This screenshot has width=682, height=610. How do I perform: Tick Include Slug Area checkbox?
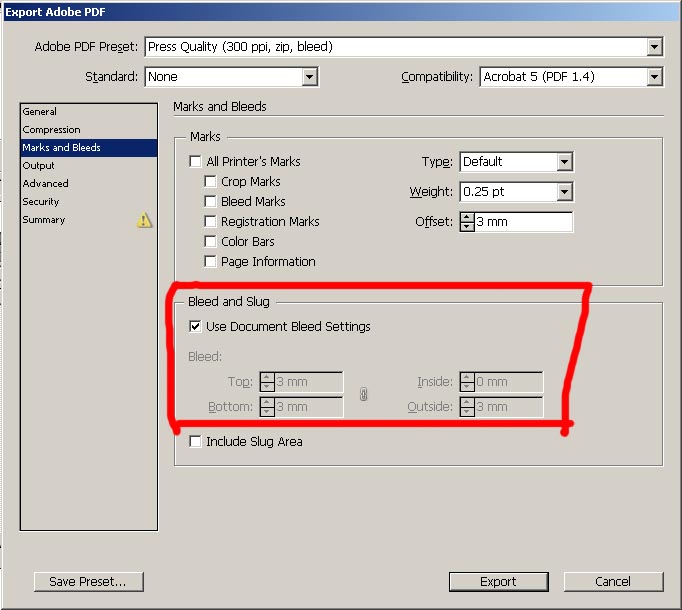195,442
